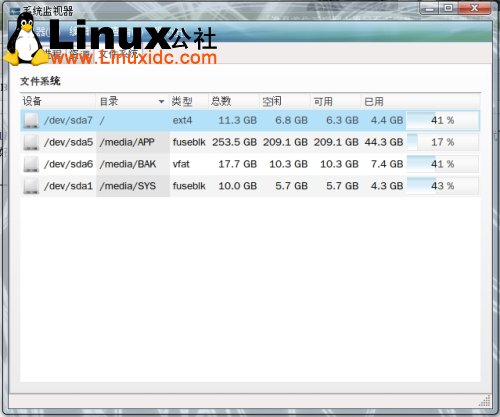Viewport: 500px width, 417px height.
Task: Sort by the 类型 column header
Action: pyautogui.click(x=189, y=101)
